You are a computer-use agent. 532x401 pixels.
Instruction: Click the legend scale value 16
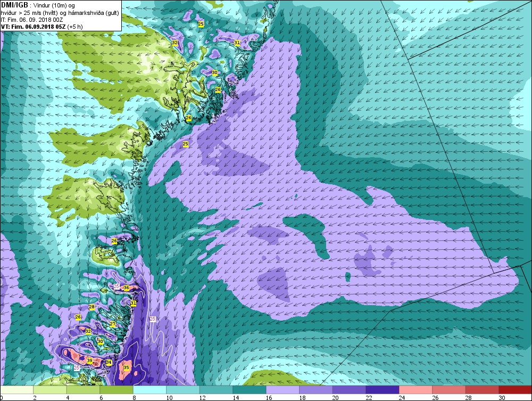click(269, 398)
